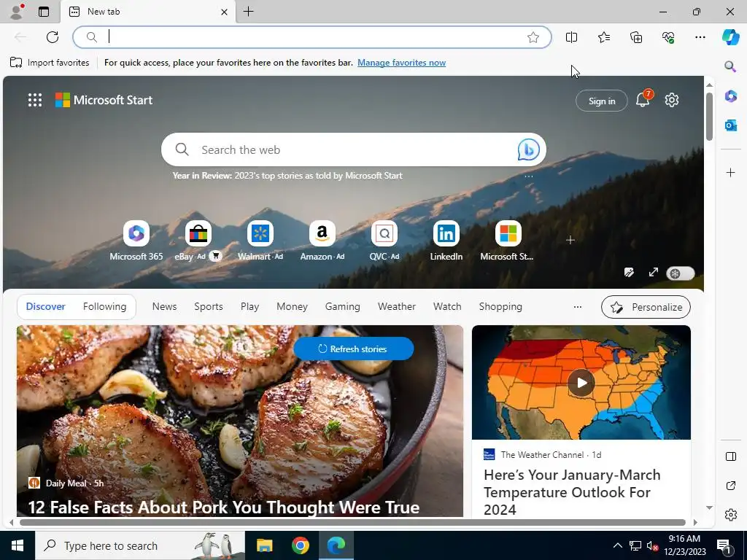Open the Microsoft Start app launcher grid

[35, 100]
